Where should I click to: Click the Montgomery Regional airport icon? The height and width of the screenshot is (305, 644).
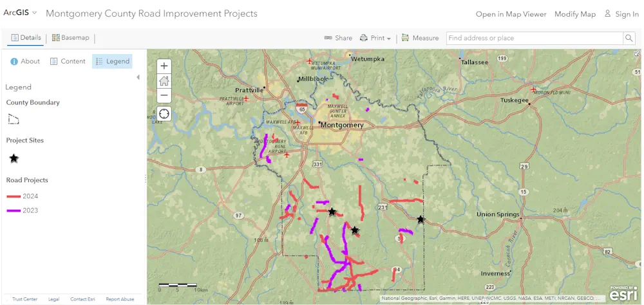point(287,155)
